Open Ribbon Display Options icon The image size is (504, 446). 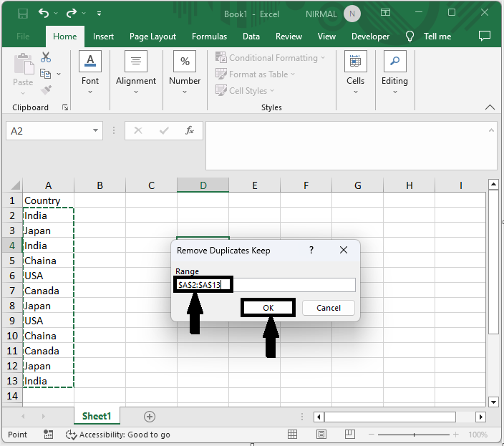385,13
